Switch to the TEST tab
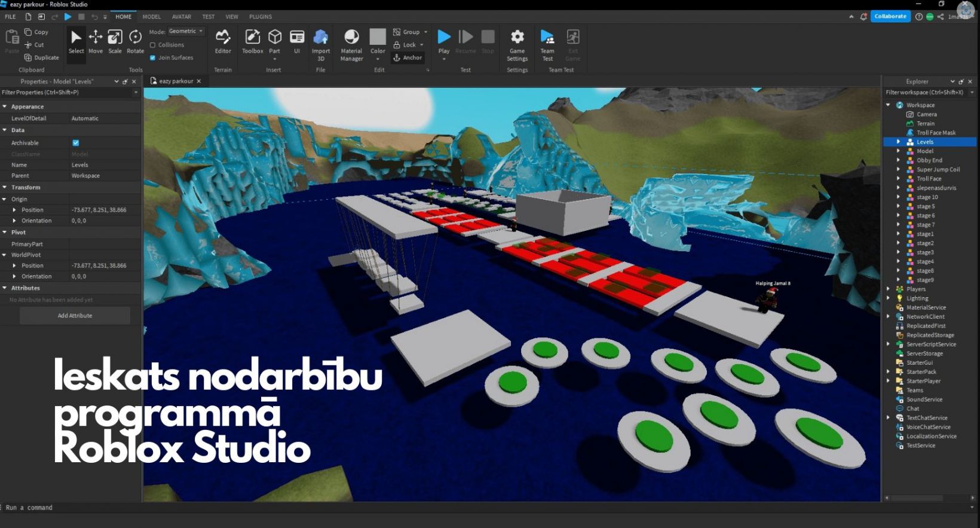Viewport: 980px width, 528px height. point(209,17)
